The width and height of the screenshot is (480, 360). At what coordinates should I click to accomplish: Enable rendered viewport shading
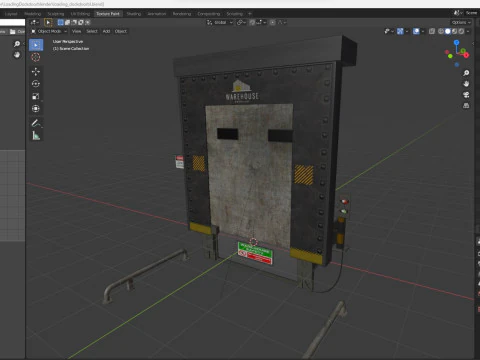coord(461,31)
